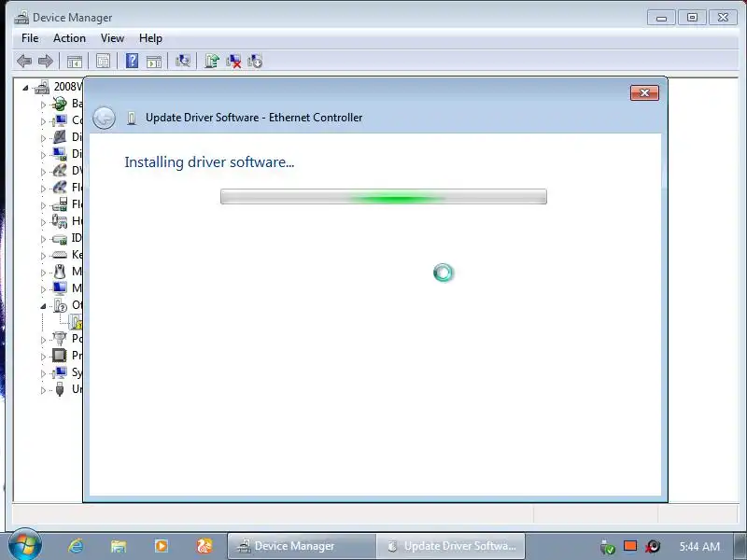Select the Human Interface Devices icon

(60, 221)
